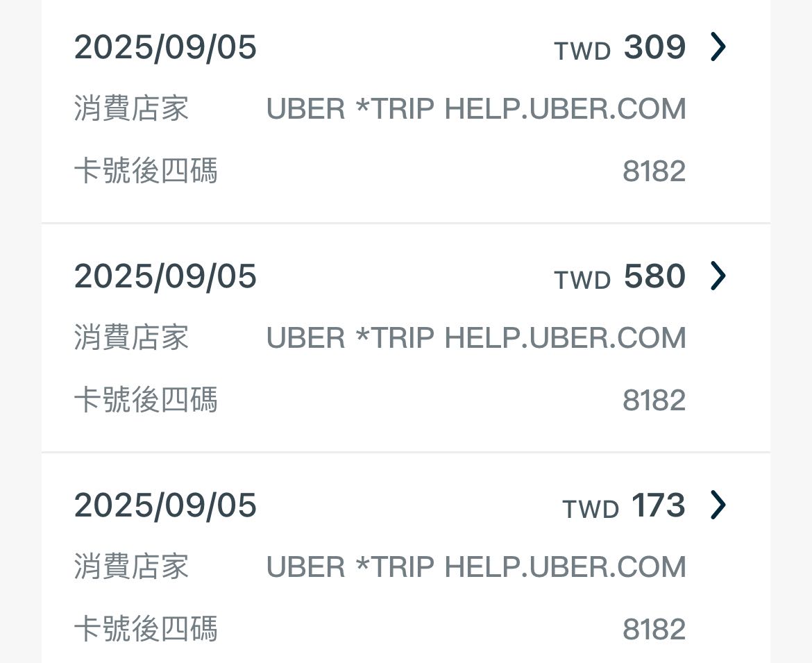The image size is (812, 663).
Task: Click the 卡號後四碼 label in bottom transaction
Action: click(146, 628)
